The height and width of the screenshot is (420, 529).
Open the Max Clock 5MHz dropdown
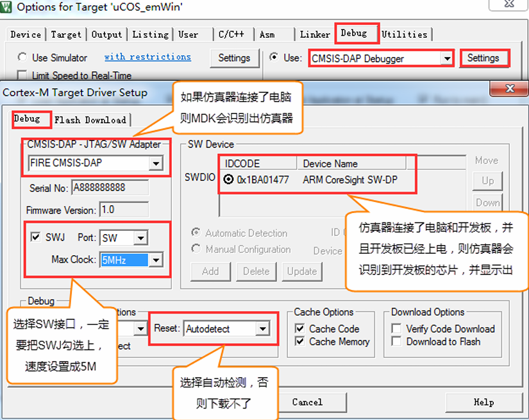click(x=156, y=260)
